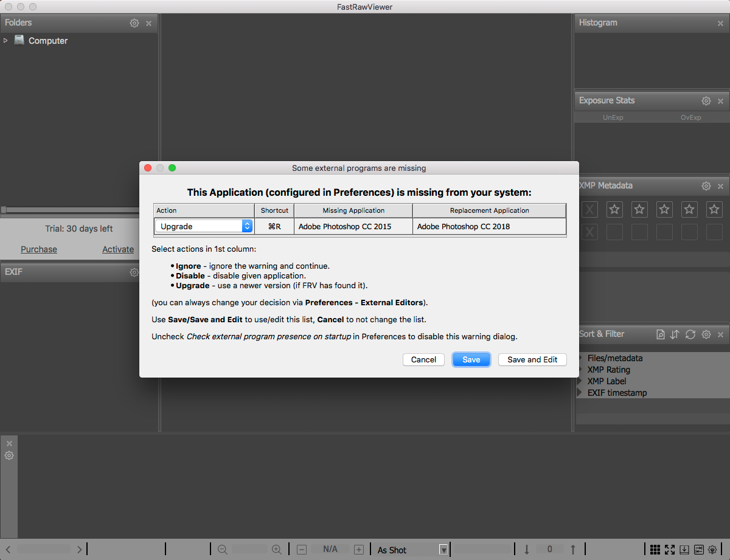730x560 pixels.
Task: Click the Save button in the dialog
Action: [x=471, y=359]
